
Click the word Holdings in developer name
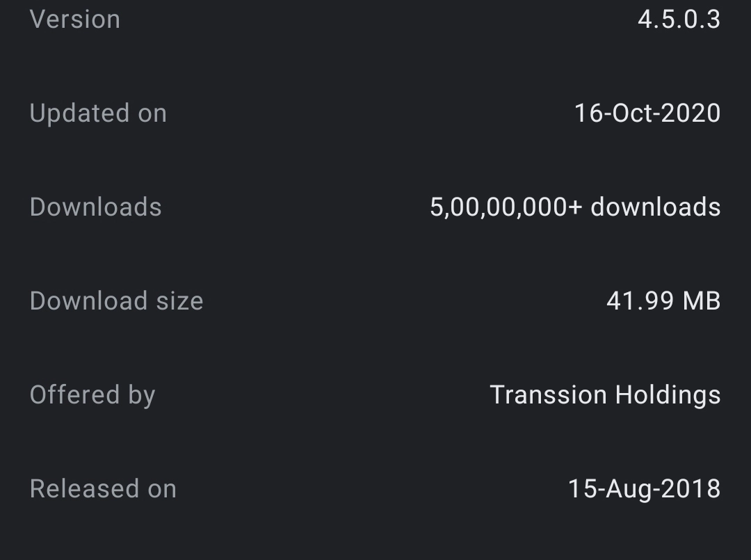(667, 395)
